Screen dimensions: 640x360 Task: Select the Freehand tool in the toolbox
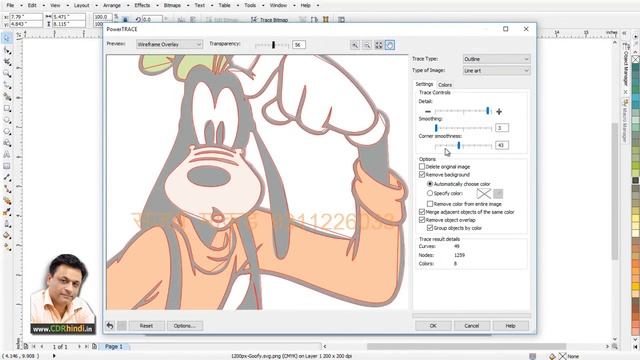[7, 85]
